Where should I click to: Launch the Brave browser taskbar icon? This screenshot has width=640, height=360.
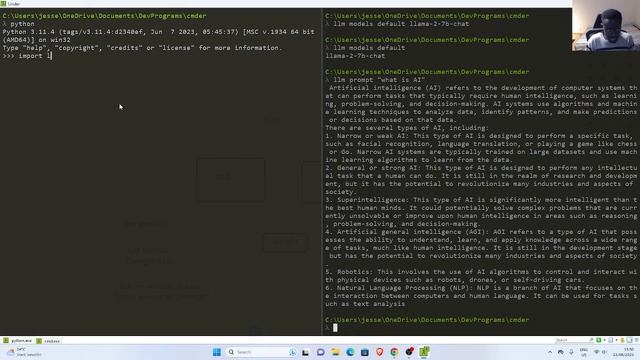click(x=380, y=352)
